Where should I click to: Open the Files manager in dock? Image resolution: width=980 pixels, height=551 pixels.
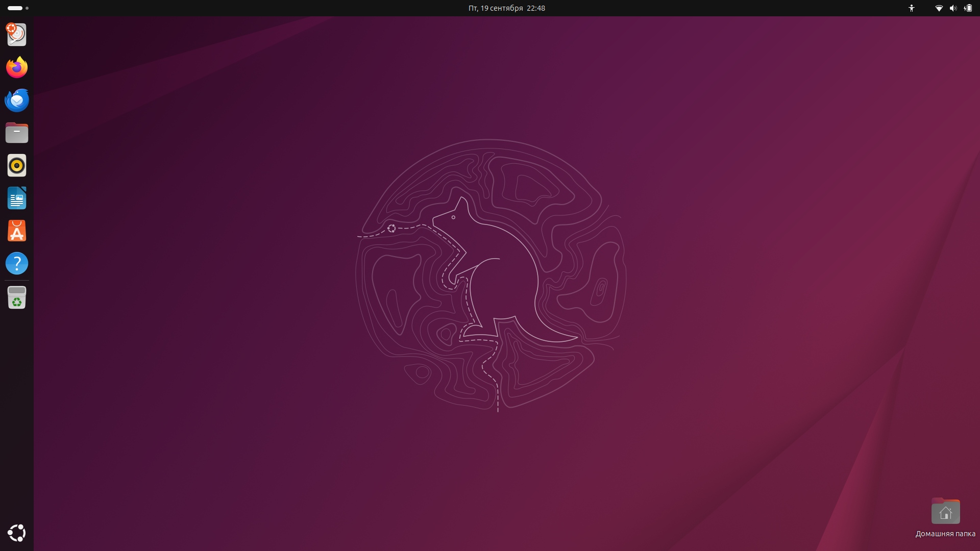17,133
